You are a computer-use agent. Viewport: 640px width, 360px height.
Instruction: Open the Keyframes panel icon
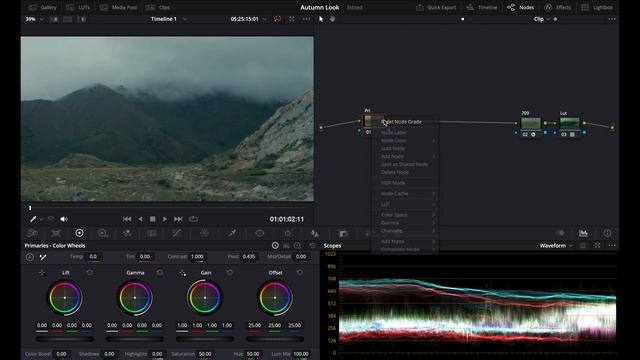(561, 233)
